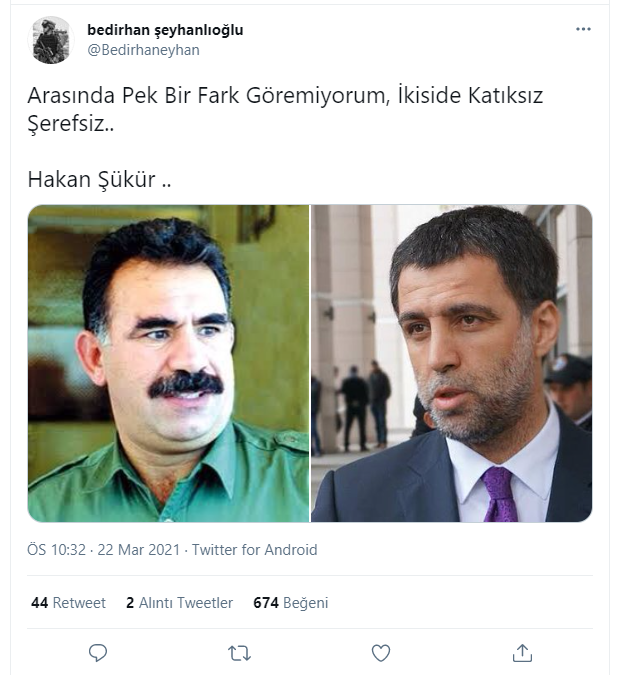Click the 'Hakan Şükür ..' text line

[x=99, y=180]
